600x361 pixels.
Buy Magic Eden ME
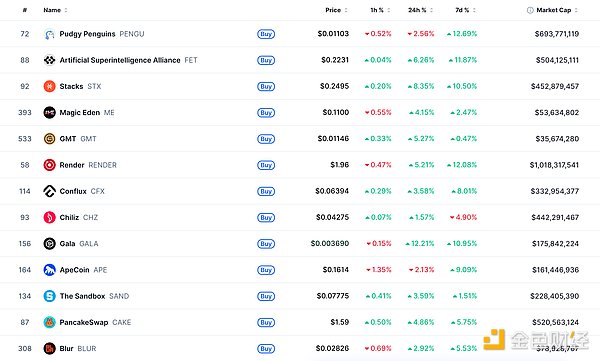266,113
